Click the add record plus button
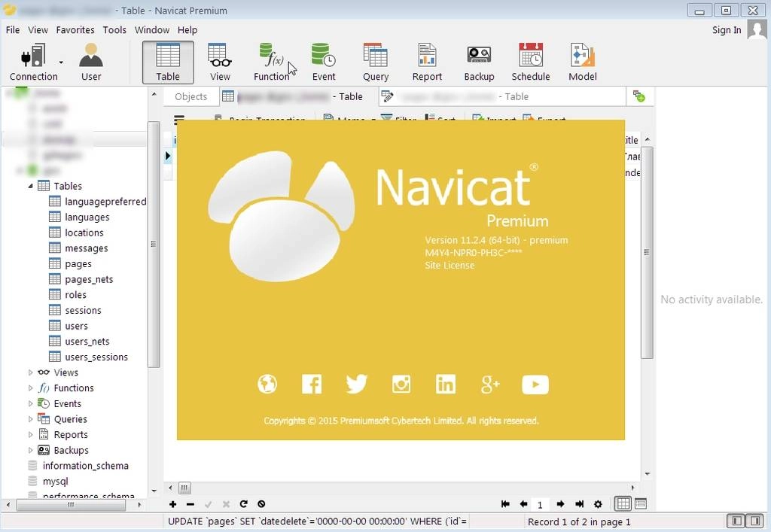Screen dimensions: 771x532 tap(172, 504)
